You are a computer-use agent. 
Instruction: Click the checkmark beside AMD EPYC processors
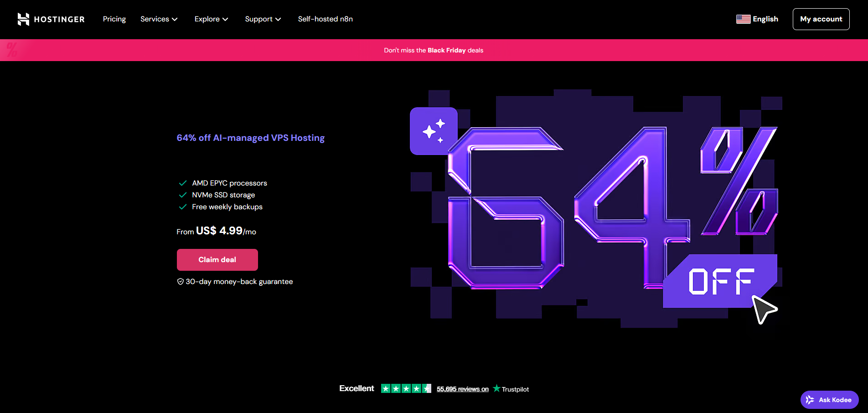183,183
